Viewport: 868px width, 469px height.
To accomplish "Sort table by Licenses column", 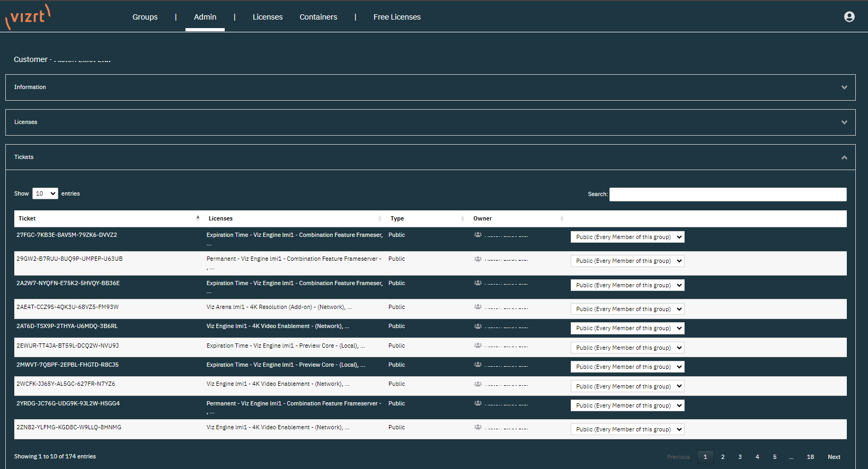I will pyautogui.click(x=379, y=218).
